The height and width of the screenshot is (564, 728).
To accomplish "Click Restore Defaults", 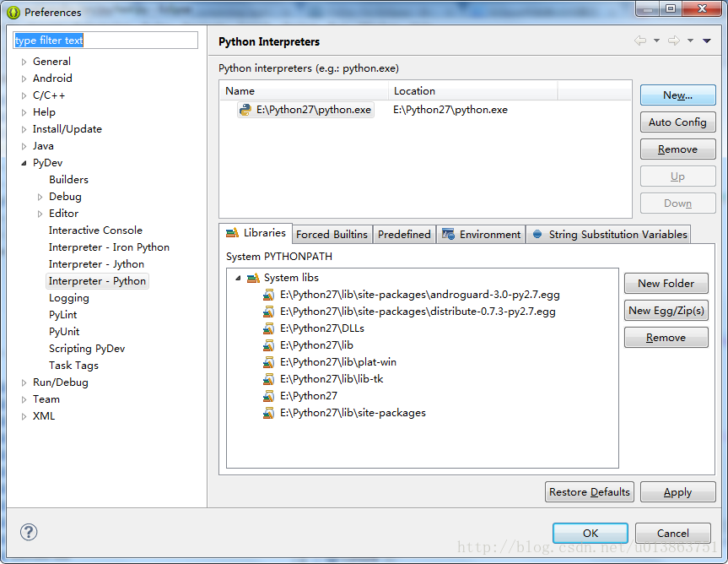I will point(590,492).
